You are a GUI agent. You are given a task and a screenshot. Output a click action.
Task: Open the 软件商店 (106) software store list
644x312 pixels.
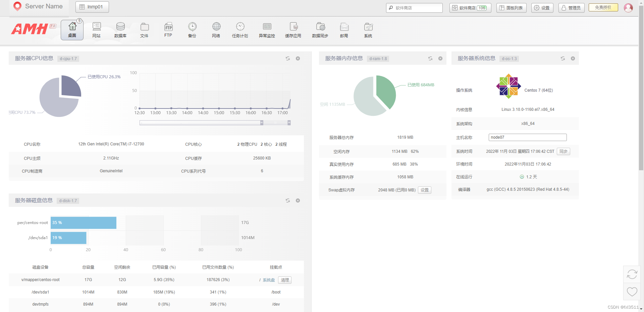click(470, 7)
